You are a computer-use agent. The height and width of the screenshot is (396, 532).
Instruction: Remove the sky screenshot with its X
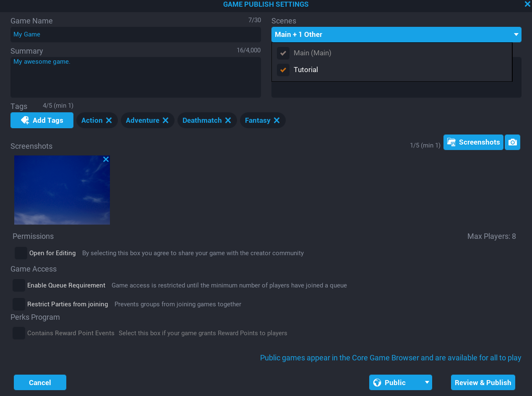tap(106, 159)
